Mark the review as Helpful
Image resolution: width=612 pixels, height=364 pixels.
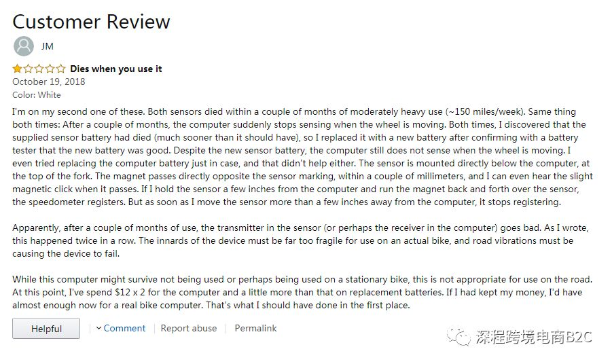(x=46, y=329)
